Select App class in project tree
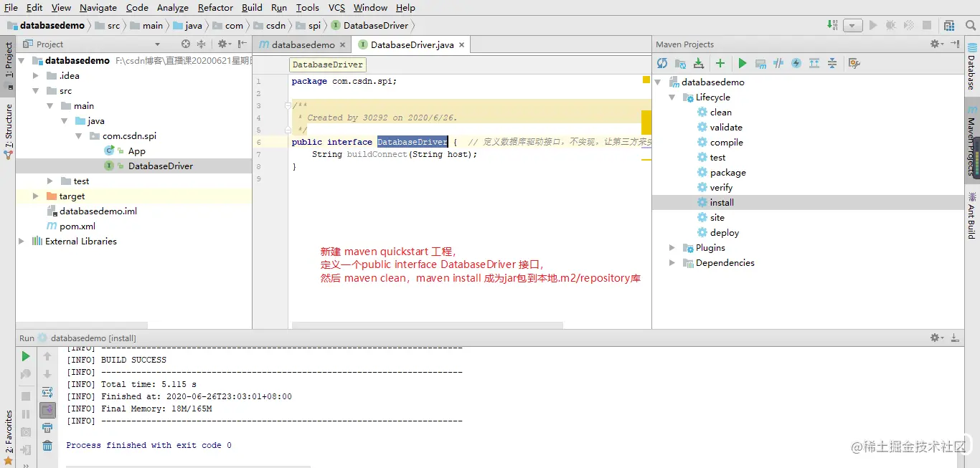This screenshot has height=468, width=980. point(136,151)
